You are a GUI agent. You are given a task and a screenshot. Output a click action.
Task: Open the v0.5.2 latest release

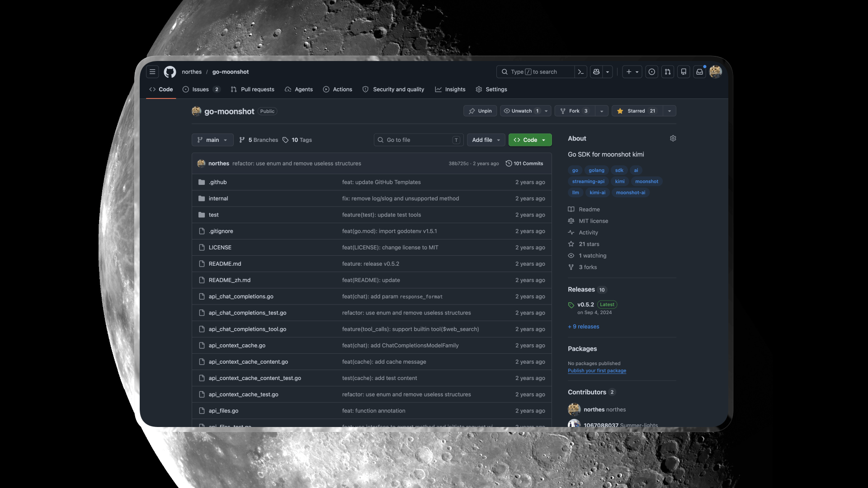585,305
